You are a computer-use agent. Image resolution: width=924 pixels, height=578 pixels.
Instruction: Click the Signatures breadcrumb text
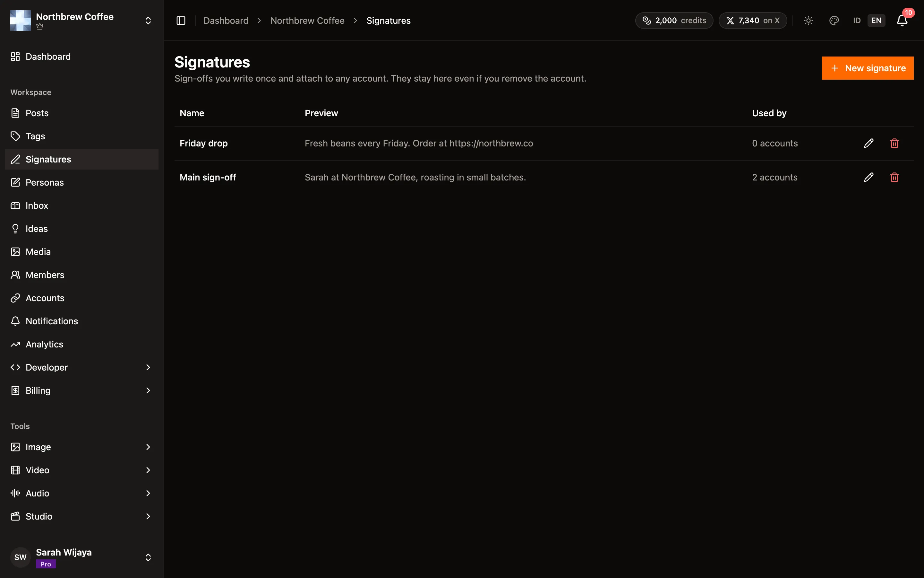click(x=388, y=21)
